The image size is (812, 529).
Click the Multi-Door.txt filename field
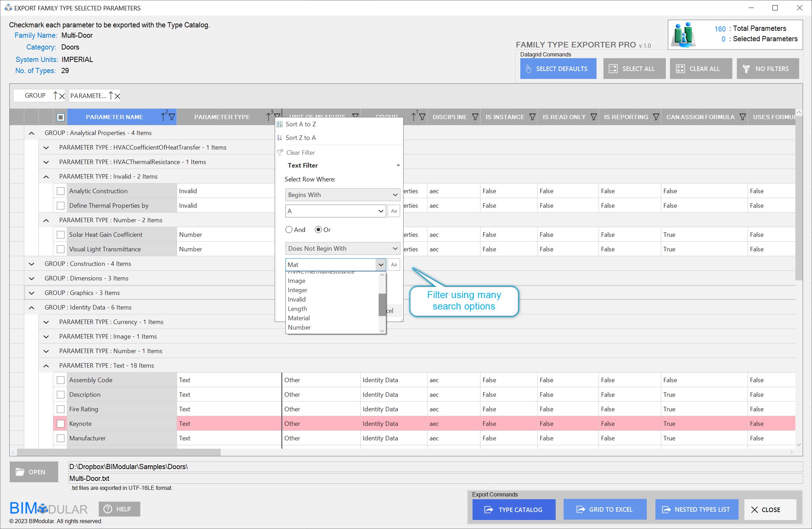pos(435,478)
